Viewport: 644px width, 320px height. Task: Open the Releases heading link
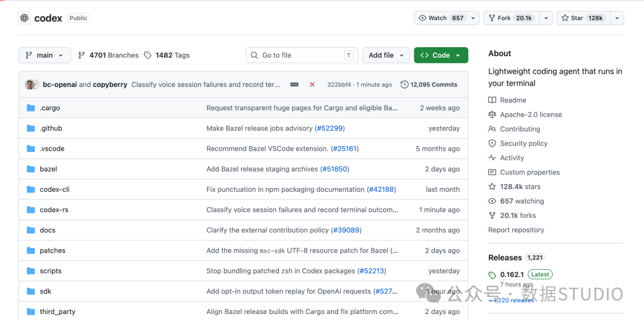pos(505,257)
